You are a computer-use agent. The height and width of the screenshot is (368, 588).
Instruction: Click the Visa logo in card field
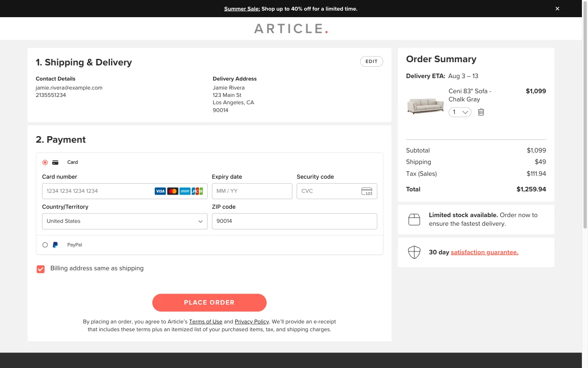(x=160, y=191)
